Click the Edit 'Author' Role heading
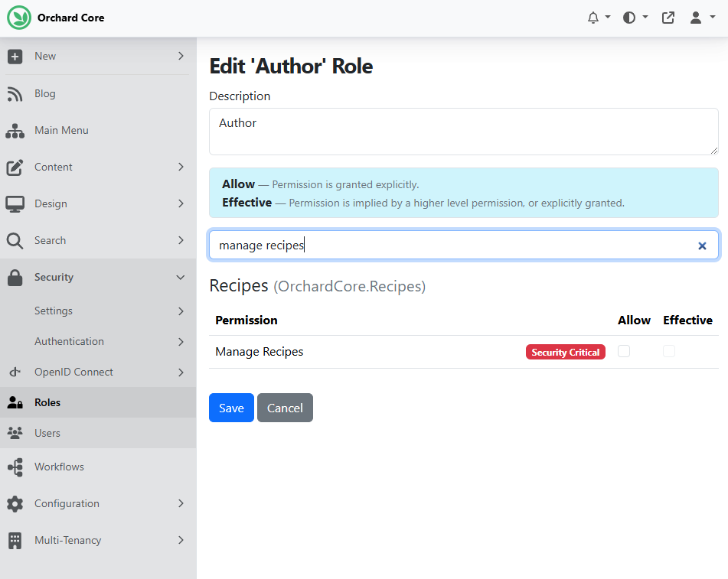 point(291,67)
